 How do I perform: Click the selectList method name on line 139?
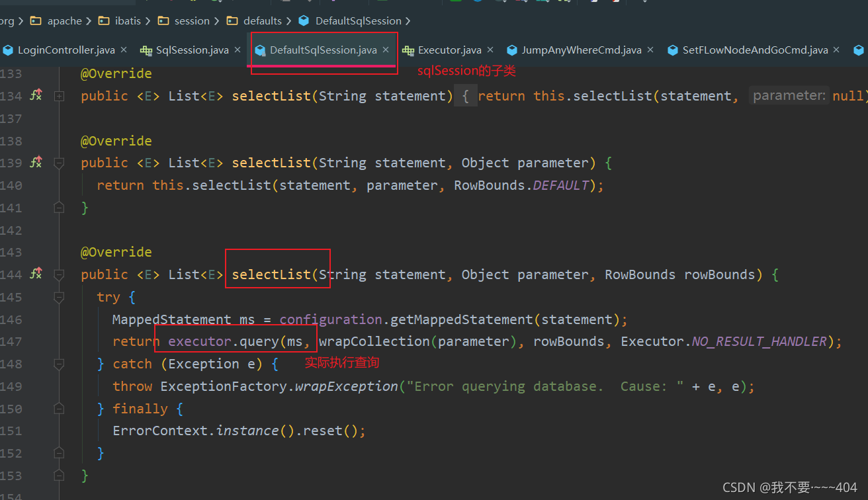tap(271, 163)
